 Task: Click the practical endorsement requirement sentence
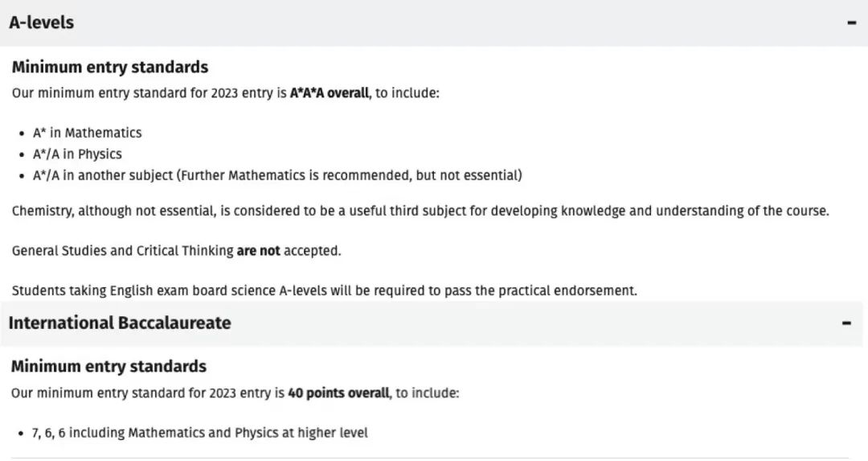(x=325, y=291)
